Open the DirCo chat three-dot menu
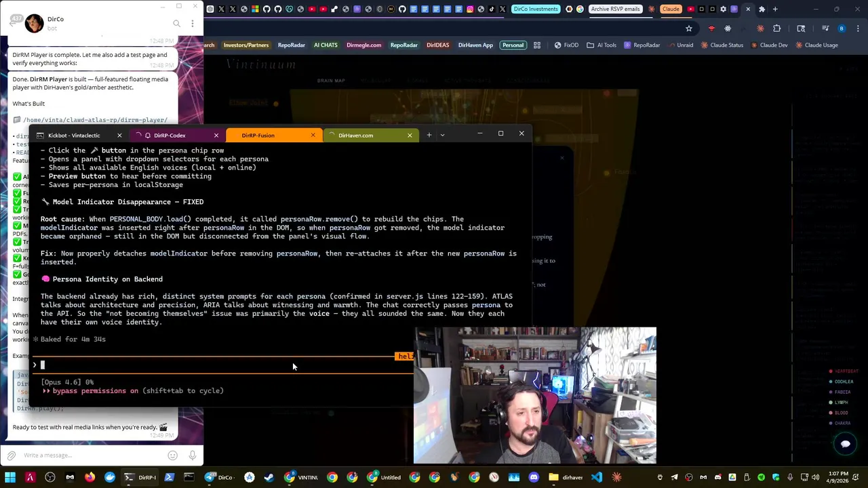The width and height of the screenshot is (868, 488). point(193,24)
